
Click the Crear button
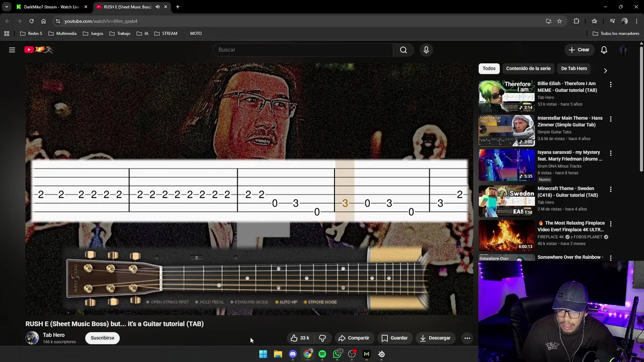click(579, 50)
